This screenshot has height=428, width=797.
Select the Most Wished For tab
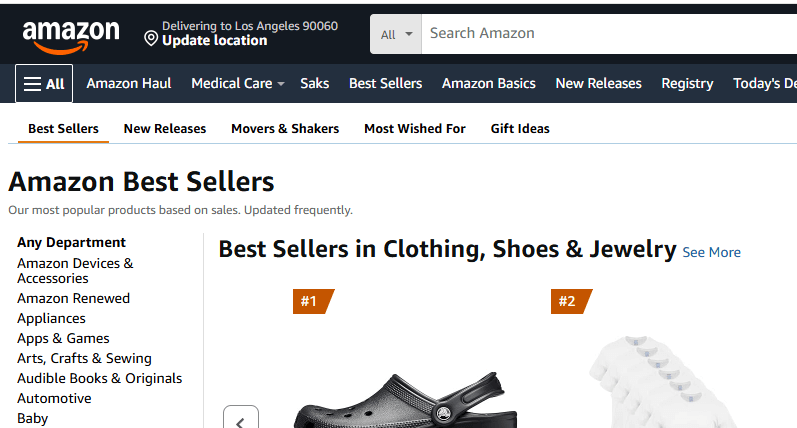coord(415,129)
